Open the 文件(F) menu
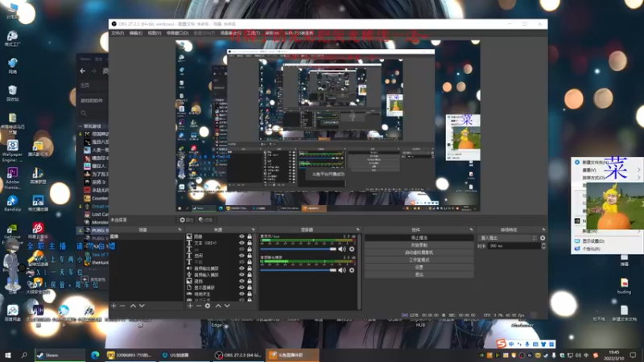644x362 pixels. click(x=118, y=33)
